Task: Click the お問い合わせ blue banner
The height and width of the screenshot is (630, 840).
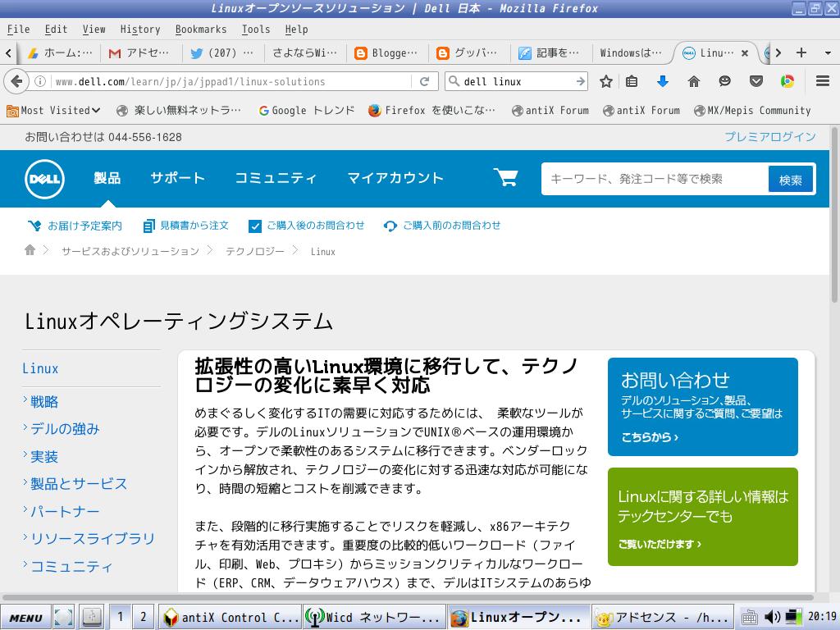Action: tap(703, 407)
